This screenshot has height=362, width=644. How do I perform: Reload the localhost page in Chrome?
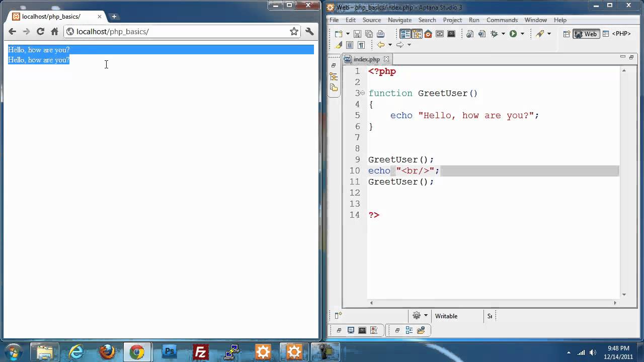pyautogui.click(x=40, y=31)
